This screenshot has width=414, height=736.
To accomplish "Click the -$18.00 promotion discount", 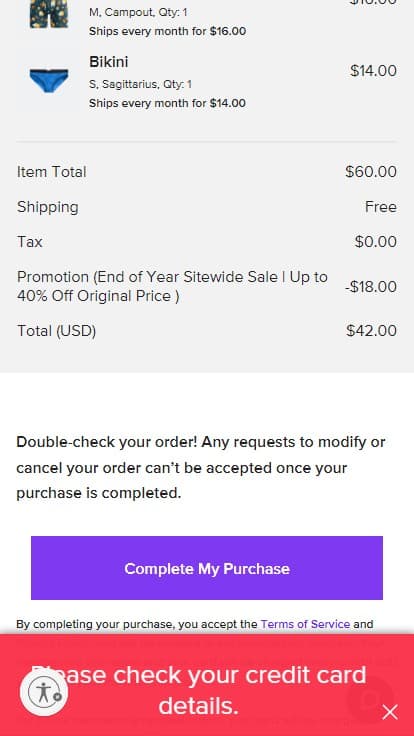I will [x=371, y=287].
